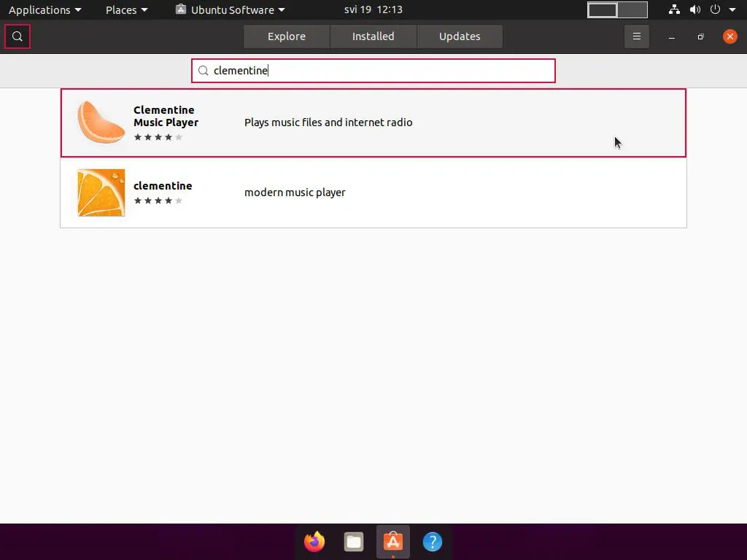Image resolution: width=747 pixels, height=560 pixels.
Task: Expand the Applications menu
Action: pyautogui.click(x=44, y=9)
